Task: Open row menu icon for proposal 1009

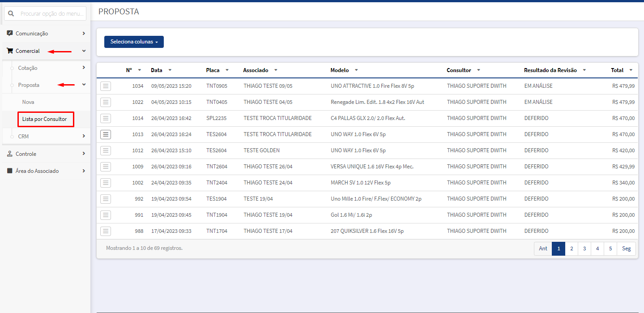Action: coord(106,167)
